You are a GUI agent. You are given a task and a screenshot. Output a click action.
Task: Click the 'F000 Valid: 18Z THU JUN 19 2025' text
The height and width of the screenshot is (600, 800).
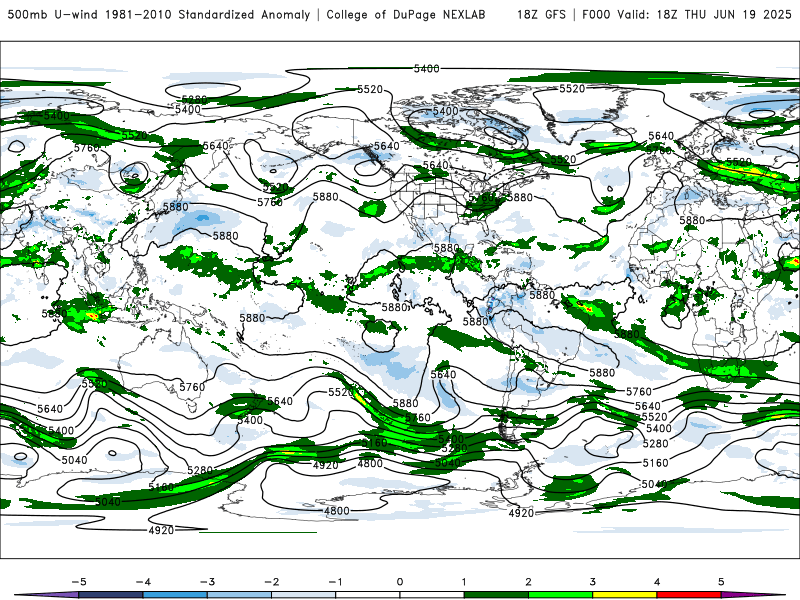pos(687,15)
